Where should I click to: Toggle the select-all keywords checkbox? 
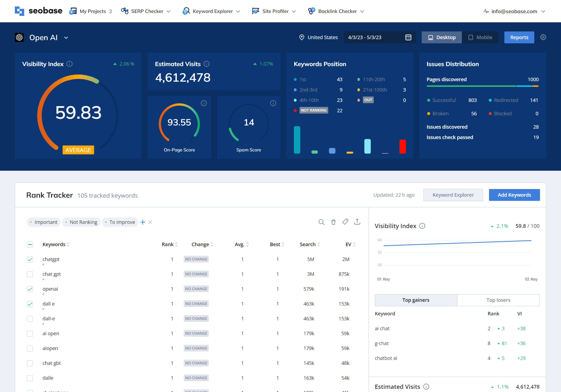[x=30, y=244]
